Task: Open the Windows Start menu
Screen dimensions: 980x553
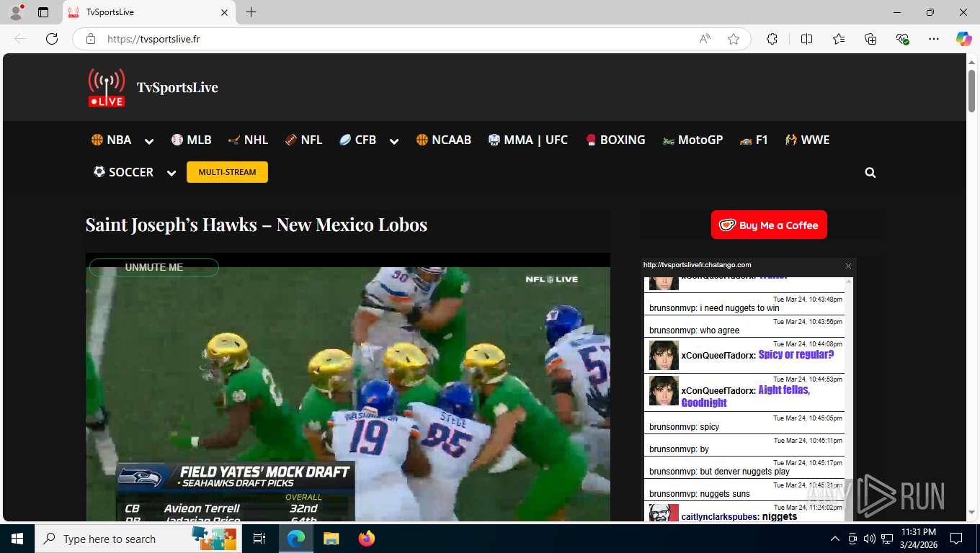Action: 17,539
